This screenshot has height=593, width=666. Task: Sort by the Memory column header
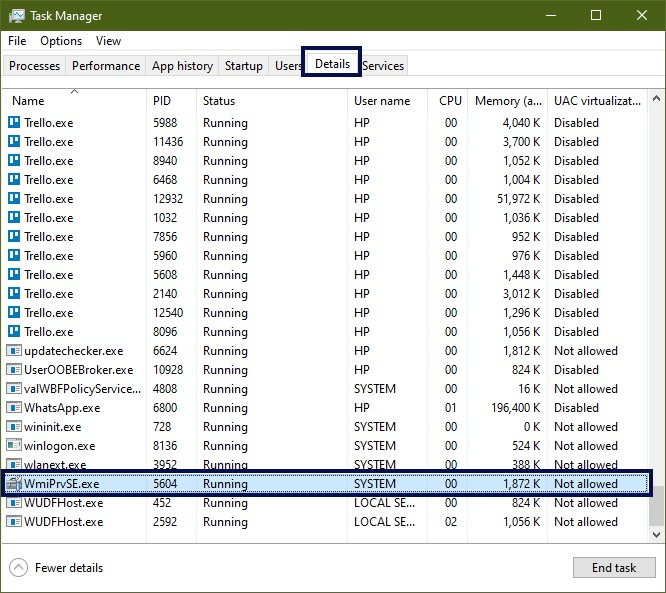click(x=508, y=101)
